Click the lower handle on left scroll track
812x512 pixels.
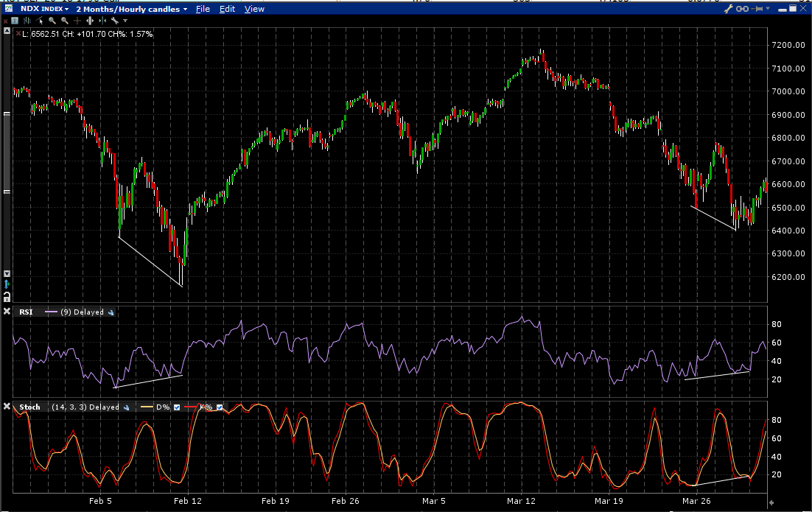point(7,192)
